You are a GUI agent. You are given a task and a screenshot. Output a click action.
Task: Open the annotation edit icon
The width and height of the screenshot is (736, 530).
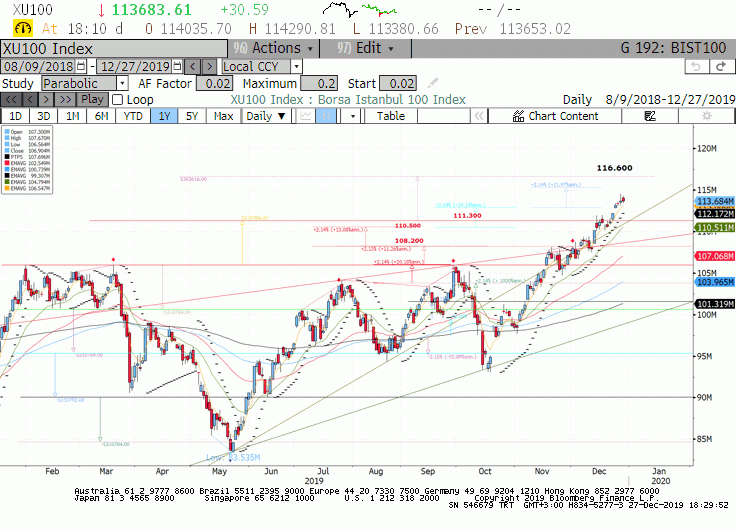pos(650,116)
